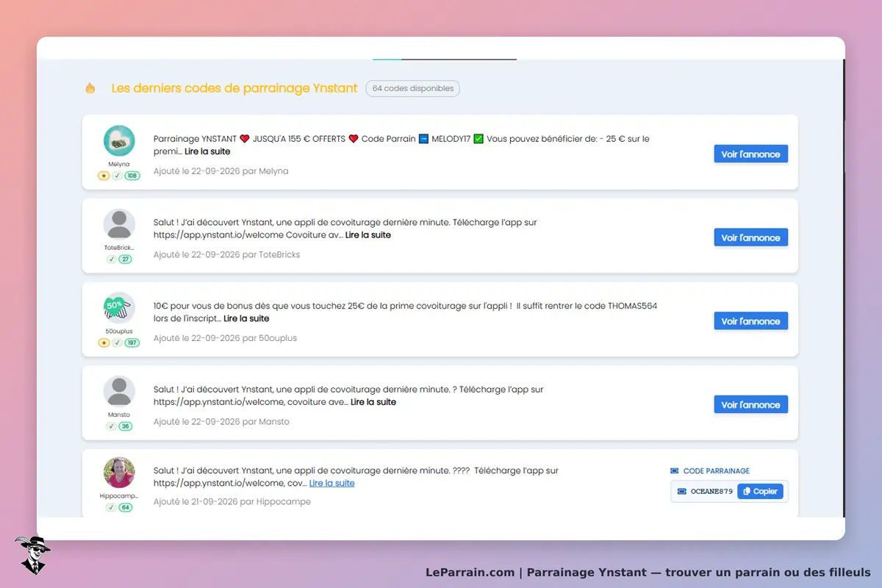
Task: Click 50ouplus' gold star badge
Action: 104,343
